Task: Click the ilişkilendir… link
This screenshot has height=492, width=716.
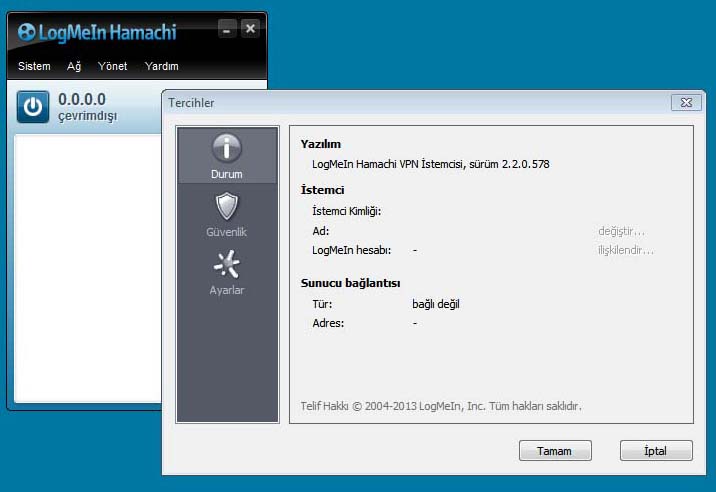Action: [626, 250]
